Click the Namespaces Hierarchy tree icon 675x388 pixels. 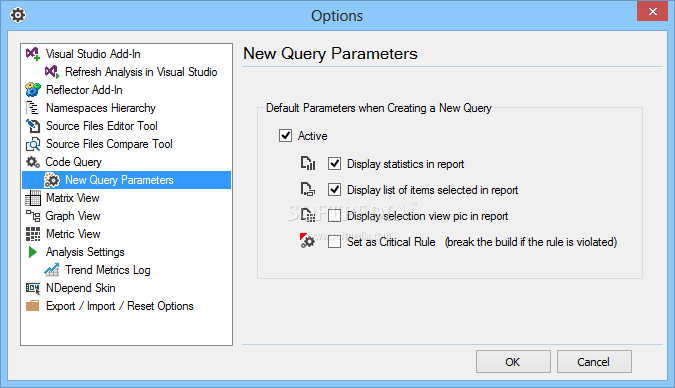tap(33, 108)
